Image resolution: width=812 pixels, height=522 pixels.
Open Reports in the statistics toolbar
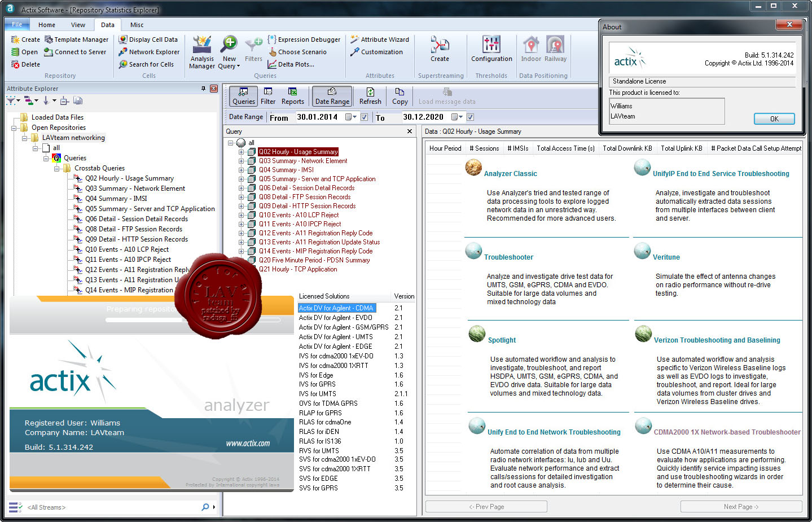pyautogui.click(x=292, y=96)
